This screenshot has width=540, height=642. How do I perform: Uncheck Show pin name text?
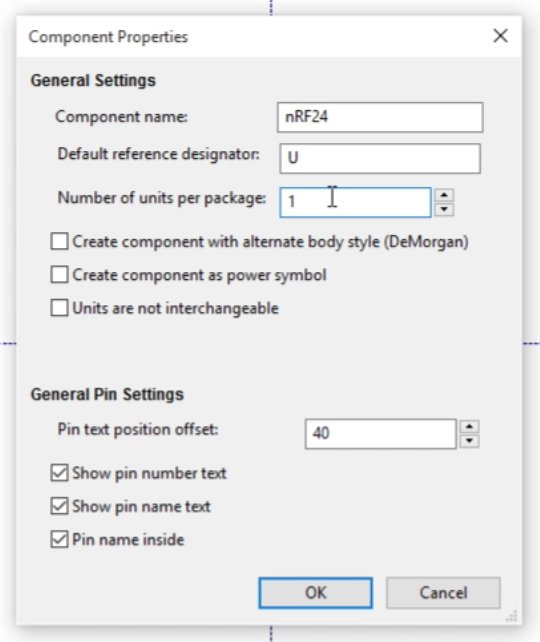pos(59,506)
